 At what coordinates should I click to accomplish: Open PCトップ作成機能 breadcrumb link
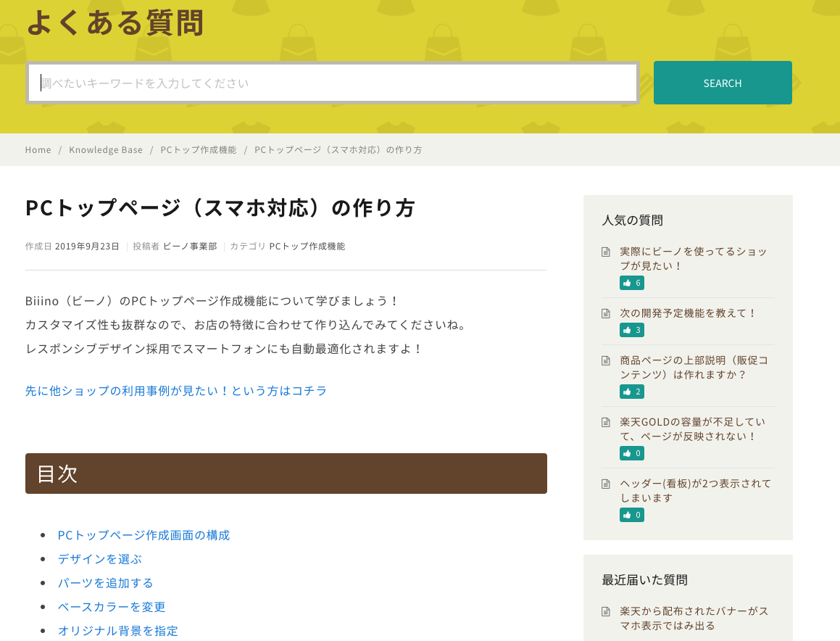click(x=198, y=149)
